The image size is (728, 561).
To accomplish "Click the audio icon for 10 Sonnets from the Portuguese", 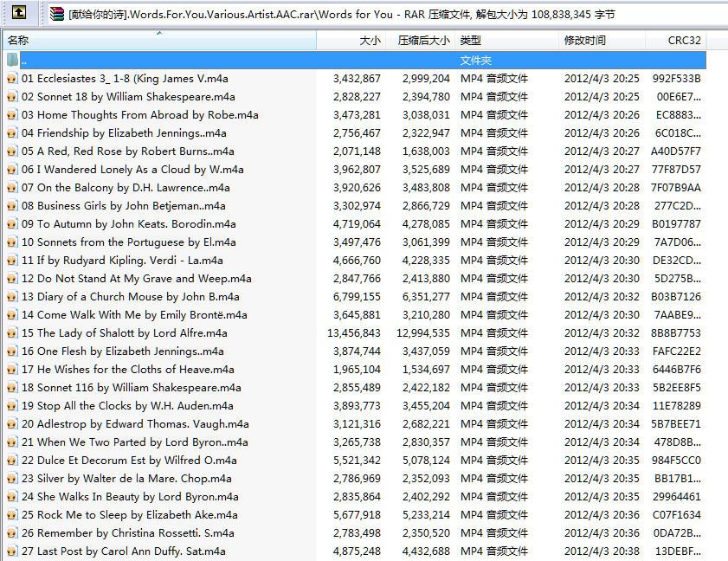I will pos(12,242).
